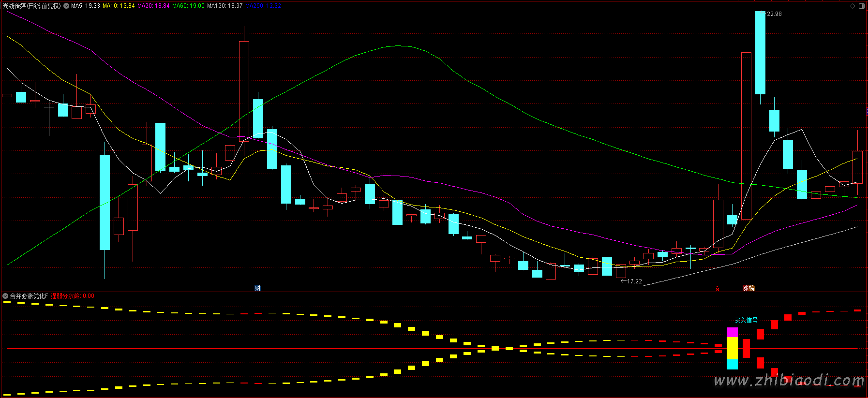The width and height of the screenshot is (868, 398).
Task: Select the MA60: 19.00 label
Action: coord(188,6)
